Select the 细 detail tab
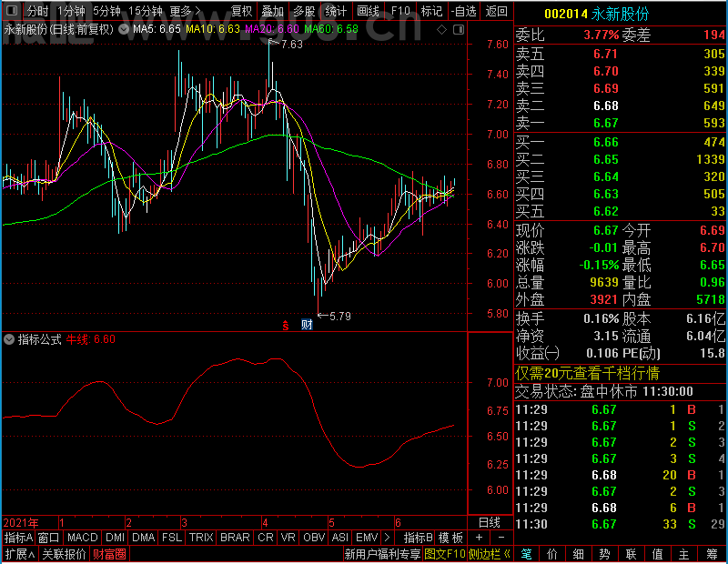This screenshot has height=564, width=728. [579, 554]
